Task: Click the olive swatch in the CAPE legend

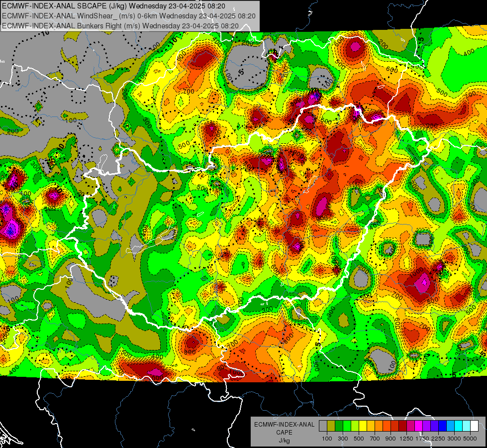Action: 331,426
